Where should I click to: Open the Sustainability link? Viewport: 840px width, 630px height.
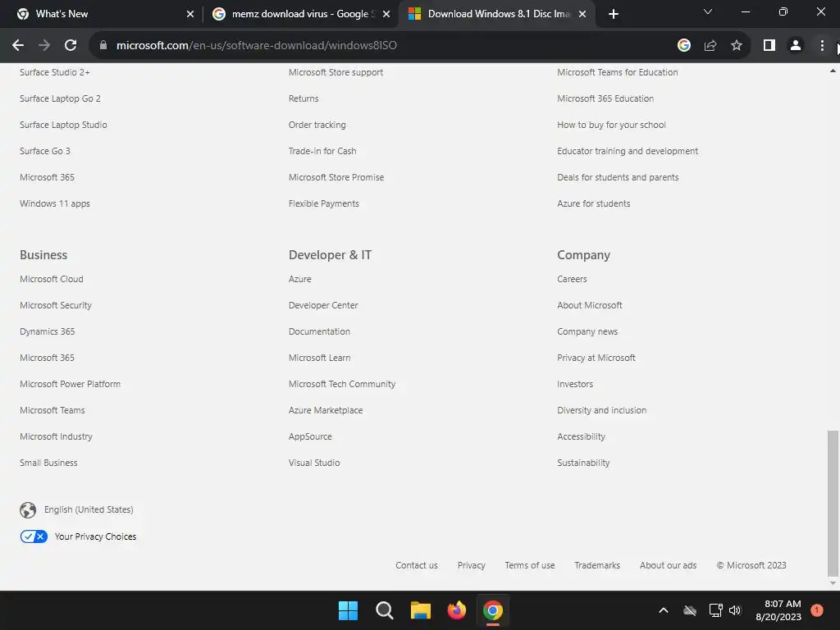click(x=583, y=463)
